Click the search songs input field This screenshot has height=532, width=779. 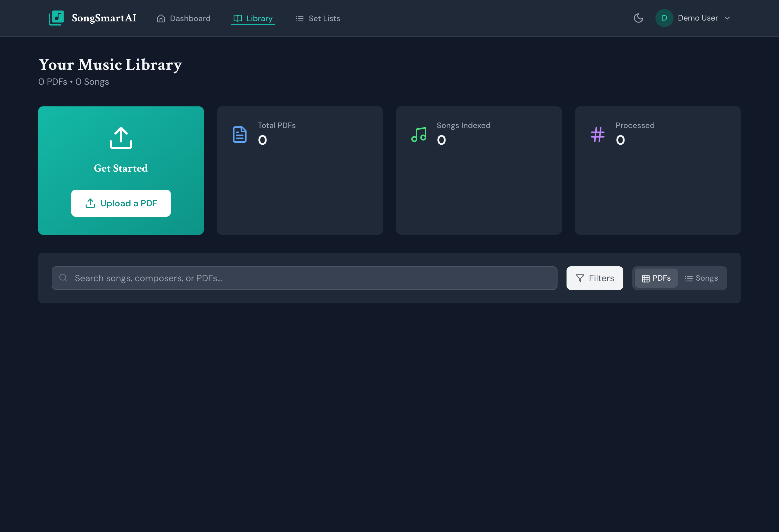pos(302,278)
